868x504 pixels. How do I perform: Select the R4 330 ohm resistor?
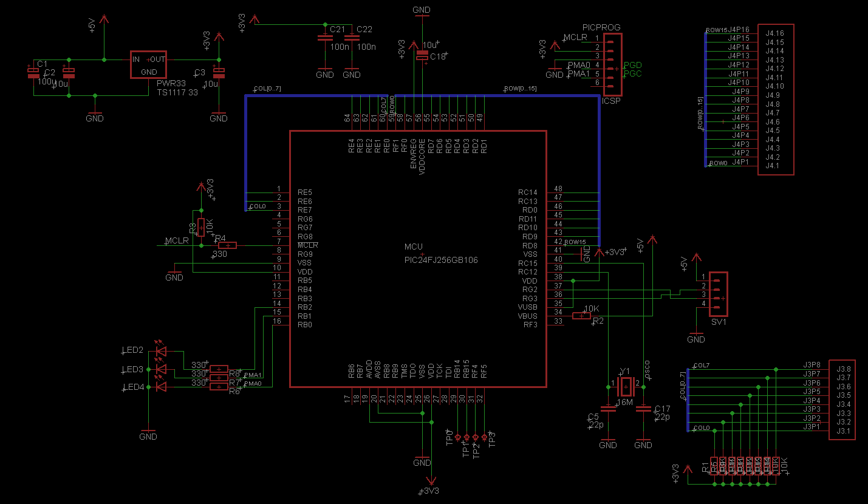227,245
